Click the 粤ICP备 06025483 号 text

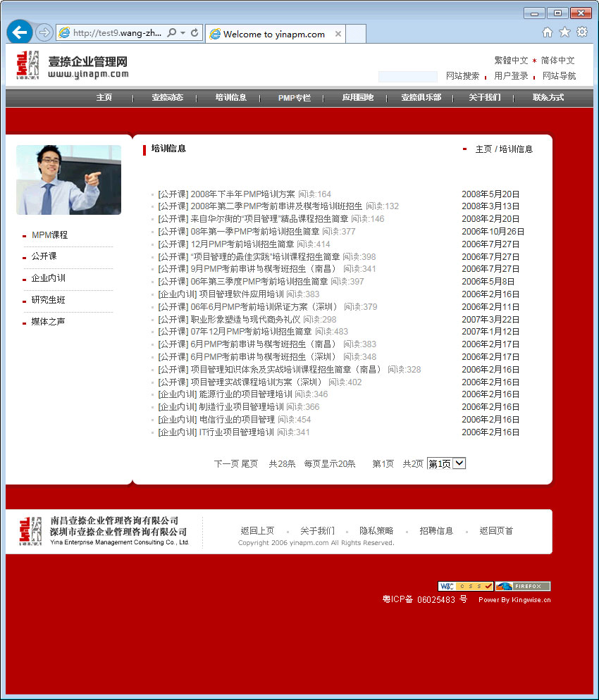tap(425, 599)
